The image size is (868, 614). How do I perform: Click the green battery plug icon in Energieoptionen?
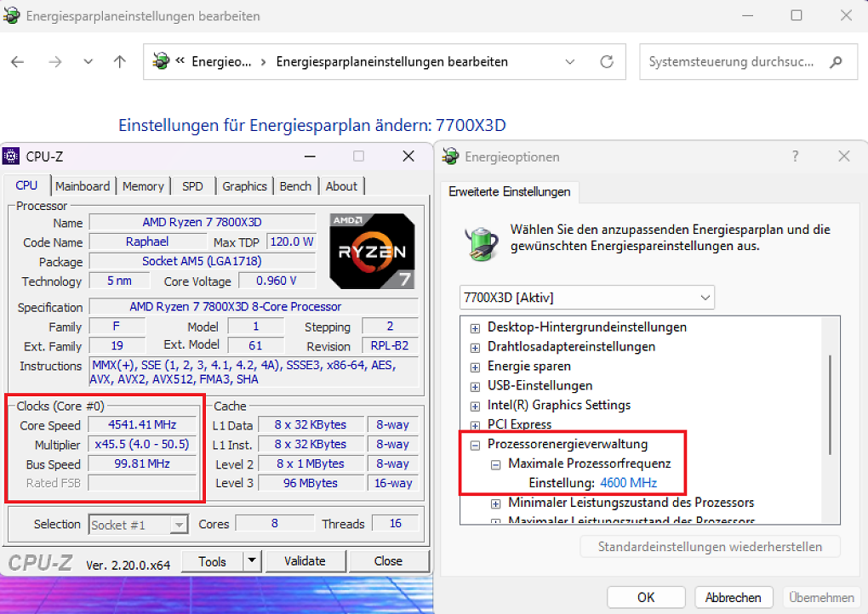(481, 243)
